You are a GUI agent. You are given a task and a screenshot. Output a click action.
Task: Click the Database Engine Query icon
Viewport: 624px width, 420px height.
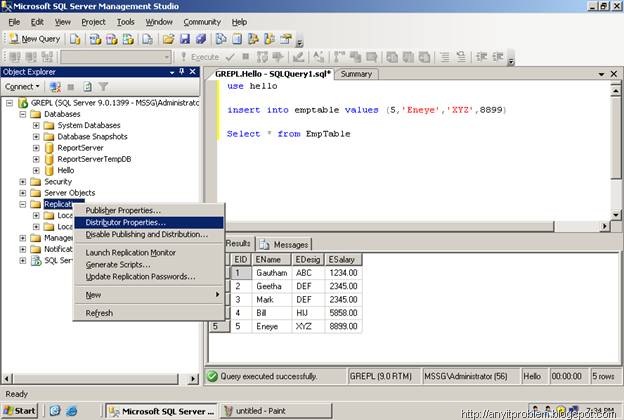75,39
